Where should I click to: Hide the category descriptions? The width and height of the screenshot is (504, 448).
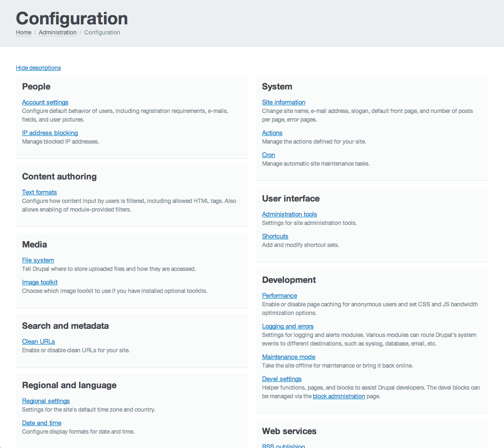coord(38,67)
